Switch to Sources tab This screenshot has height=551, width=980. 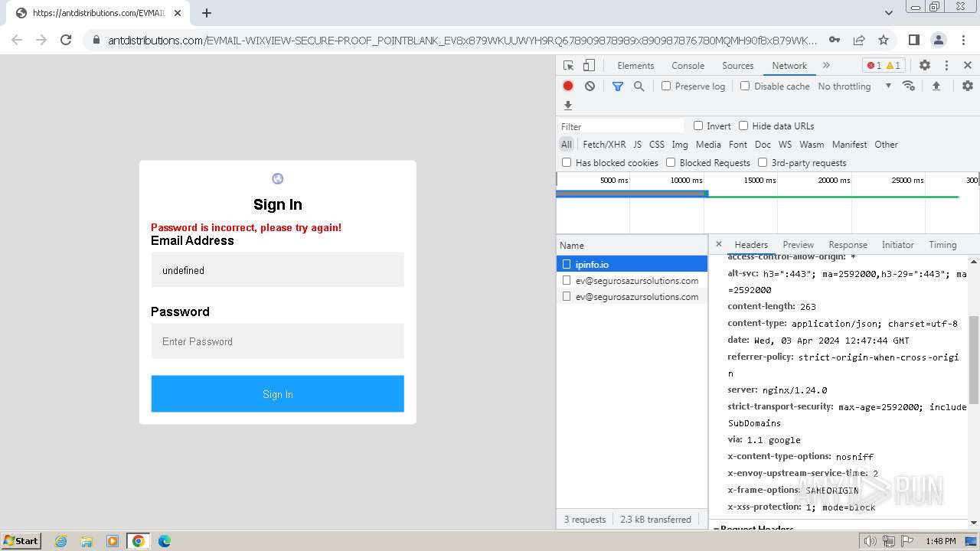(738, 66)
